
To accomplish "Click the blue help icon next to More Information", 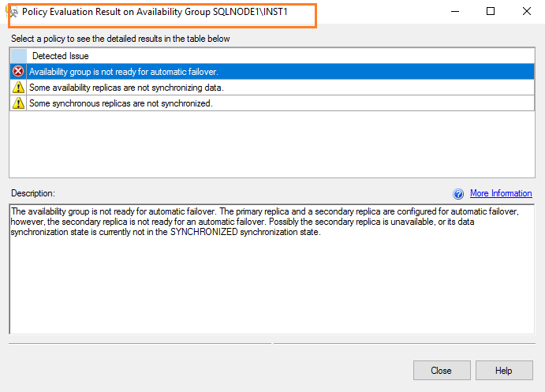I will click(x=458, y=193).
